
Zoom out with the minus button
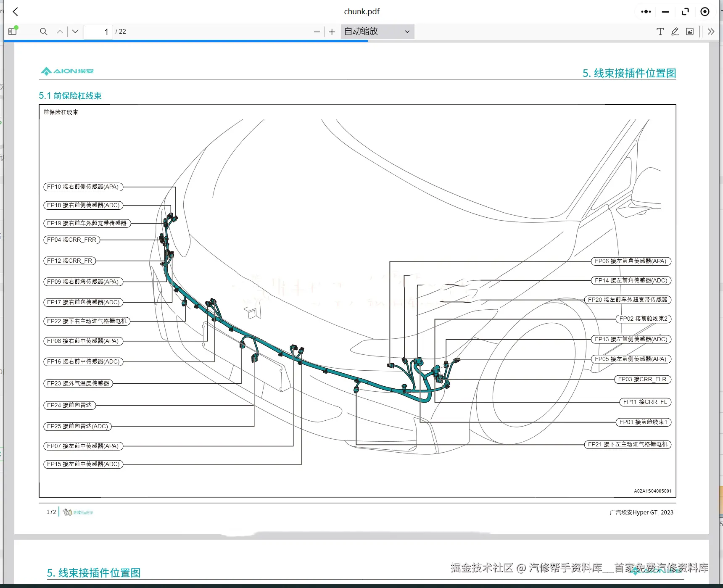coord(317,32)
